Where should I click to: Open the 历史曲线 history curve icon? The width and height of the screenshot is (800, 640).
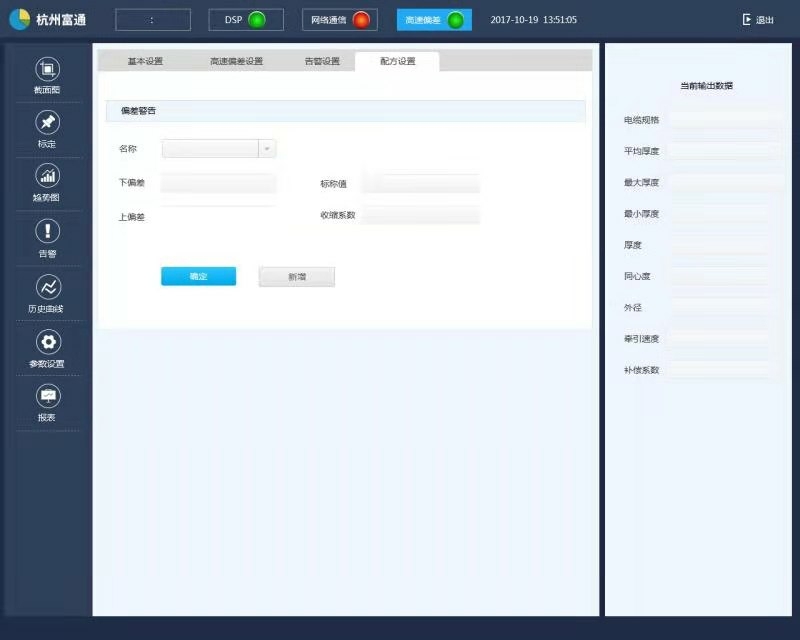[x=48, y=287]
